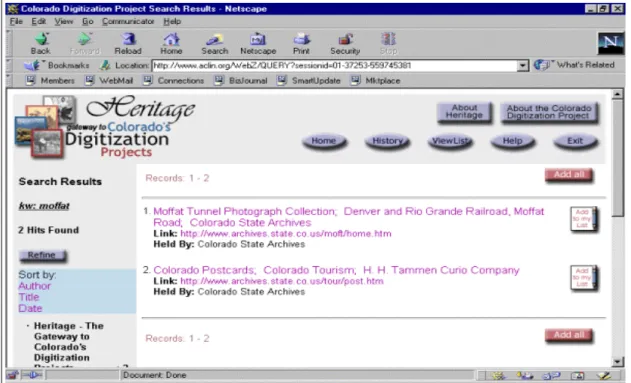Open Mktplace from personal toolbar
631x383 pixels.
(x=375, y=80)
